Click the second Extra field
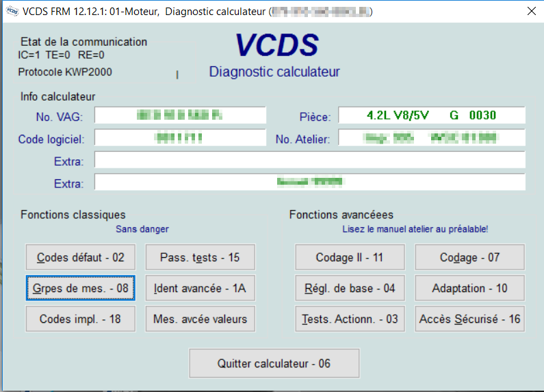Image resolution: width=544 pixels, height=392 pixels. point(310,182)
